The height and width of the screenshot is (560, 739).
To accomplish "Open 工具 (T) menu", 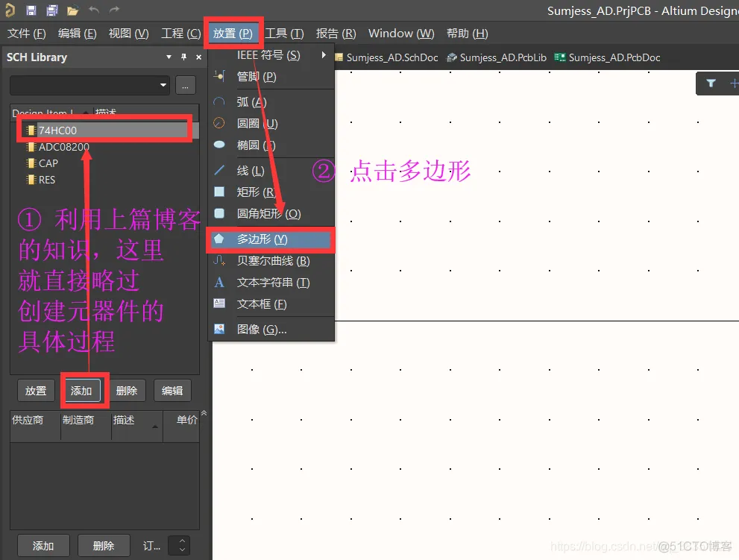I will 284,34.
